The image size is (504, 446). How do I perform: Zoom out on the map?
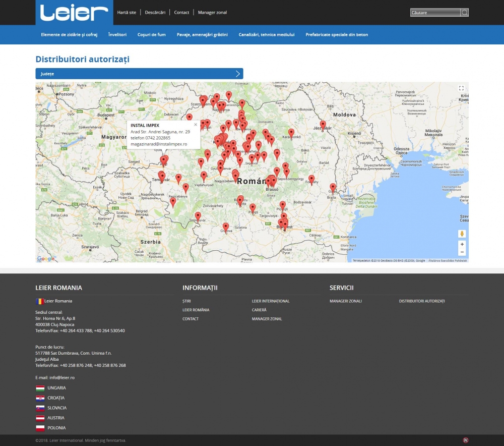(462, 252)
